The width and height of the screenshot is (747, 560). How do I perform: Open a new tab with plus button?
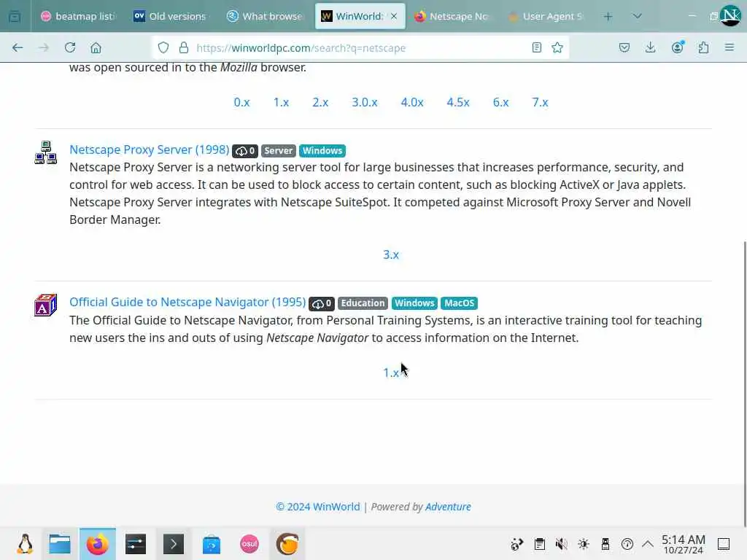[608, 16]
